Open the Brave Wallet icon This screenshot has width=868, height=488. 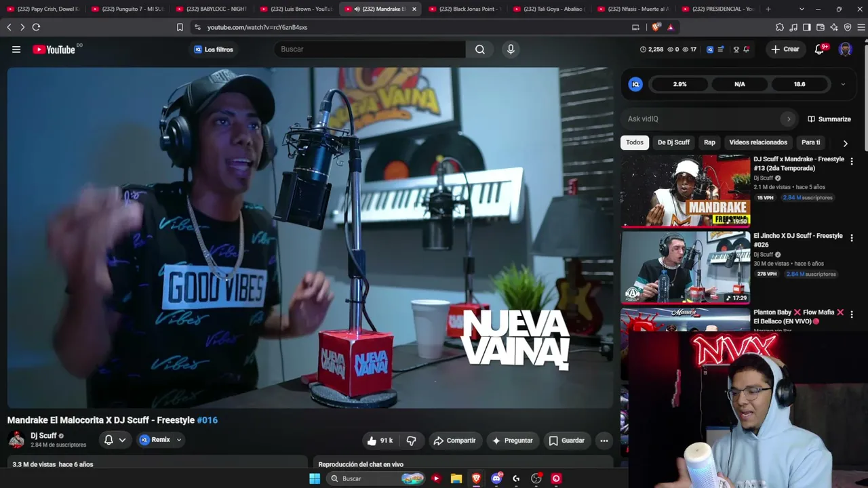pyautogui.click(x=821, y=27)
